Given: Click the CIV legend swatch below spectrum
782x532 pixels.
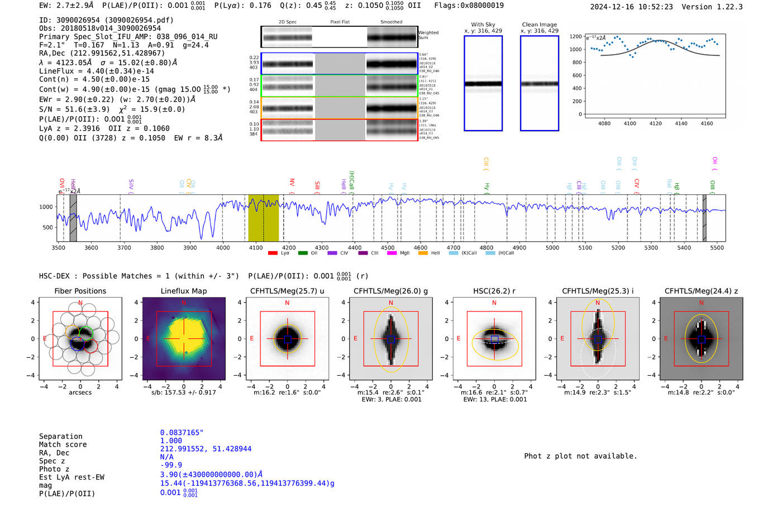Looking at the screenshot, I should [332, 253].
